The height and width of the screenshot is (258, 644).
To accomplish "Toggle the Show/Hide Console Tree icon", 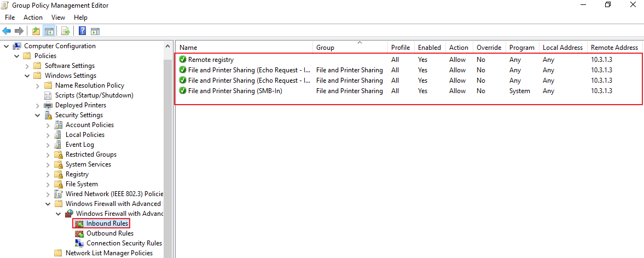I will pyautogui.click(x=49, y=31).
